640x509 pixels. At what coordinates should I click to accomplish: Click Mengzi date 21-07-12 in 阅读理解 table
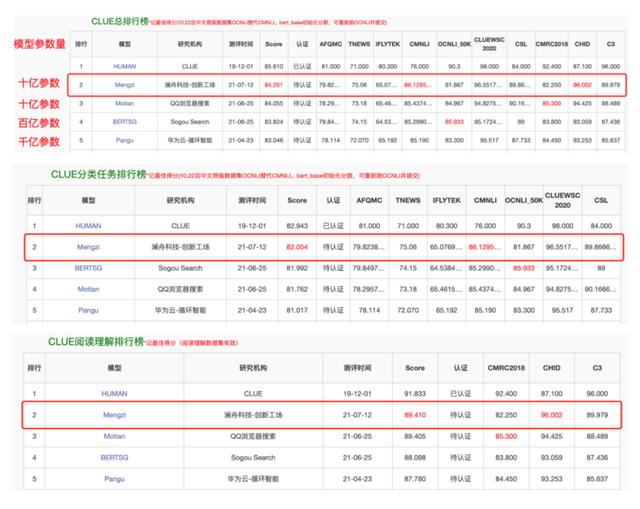point(357,415)
